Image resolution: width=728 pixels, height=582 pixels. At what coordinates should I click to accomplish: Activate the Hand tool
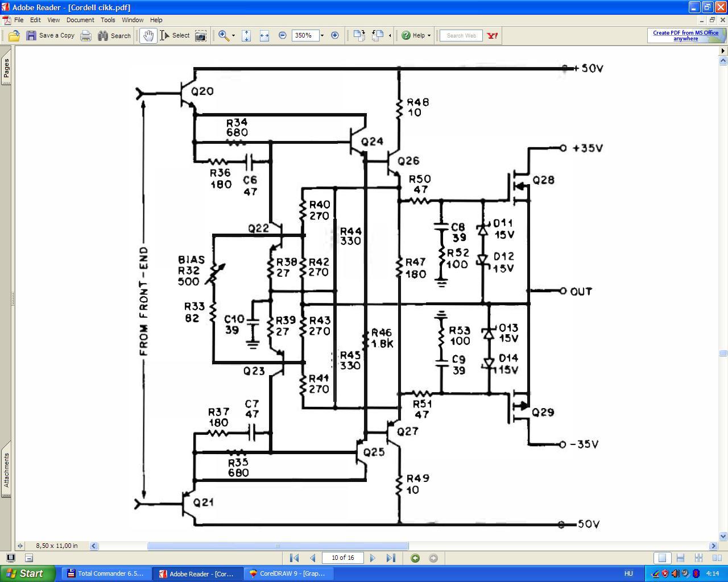[148, 35]
